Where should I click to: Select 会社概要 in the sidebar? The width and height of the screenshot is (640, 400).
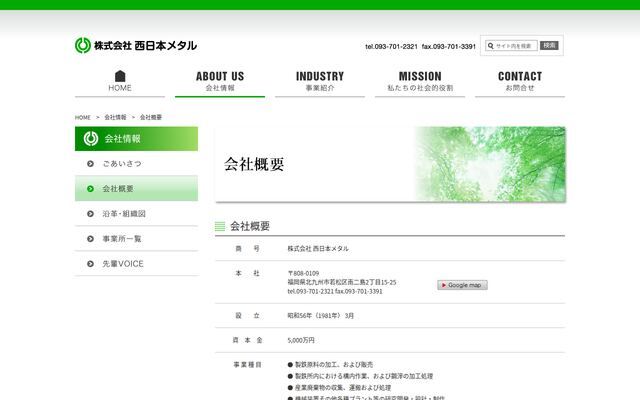tap(136, 189)
